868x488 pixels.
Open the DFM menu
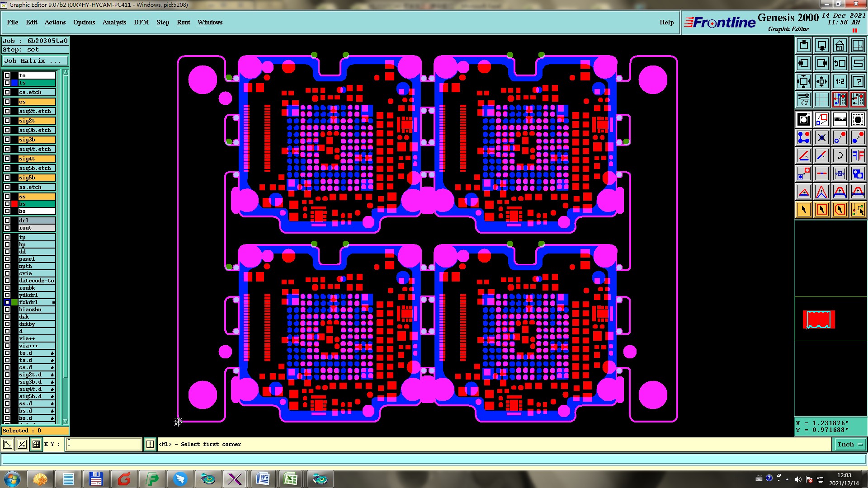pos(141,22)
